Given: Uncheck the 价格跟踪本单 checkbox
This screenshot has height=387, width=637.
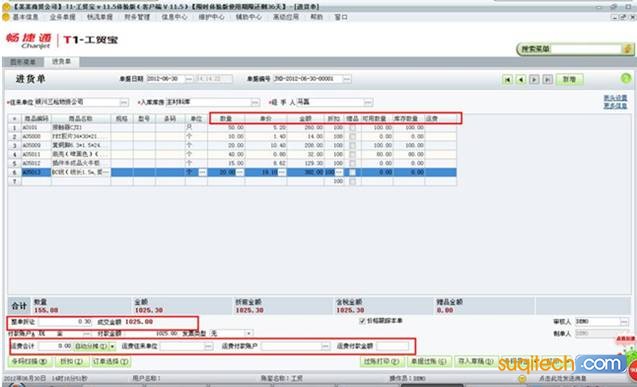Looking at the screenshot, I should click(362, 321).
